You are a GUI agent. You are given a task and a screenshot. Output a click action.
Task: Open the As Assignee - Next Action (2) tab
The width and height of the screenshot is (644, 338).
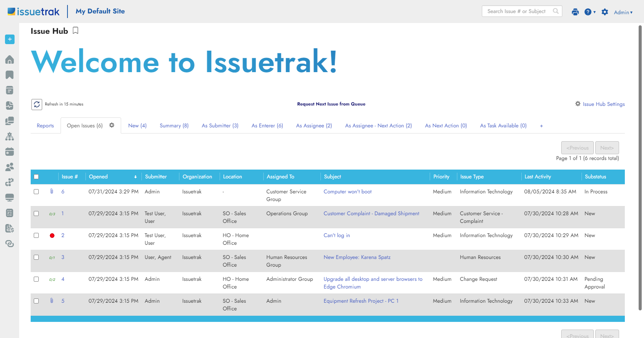tap(378, 125)
